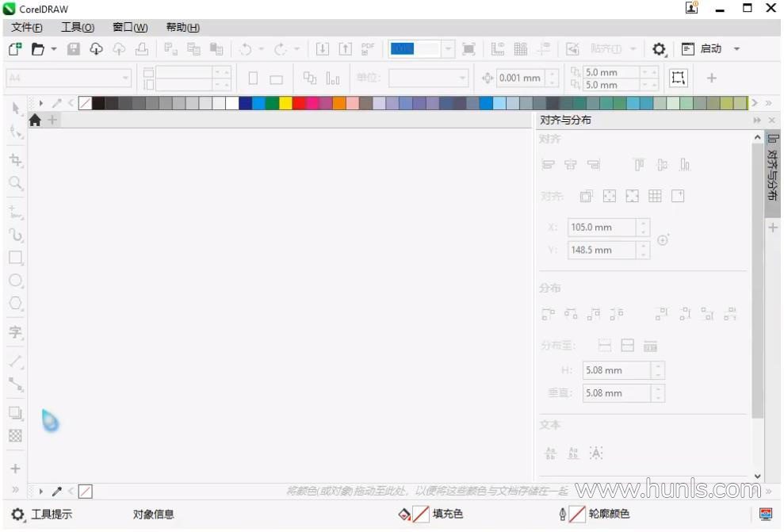This screenshot has width=784, height=532.
Task: Increase the H 5.08 mm spinner
Action: pyautogui.click(x=658, y=366)
